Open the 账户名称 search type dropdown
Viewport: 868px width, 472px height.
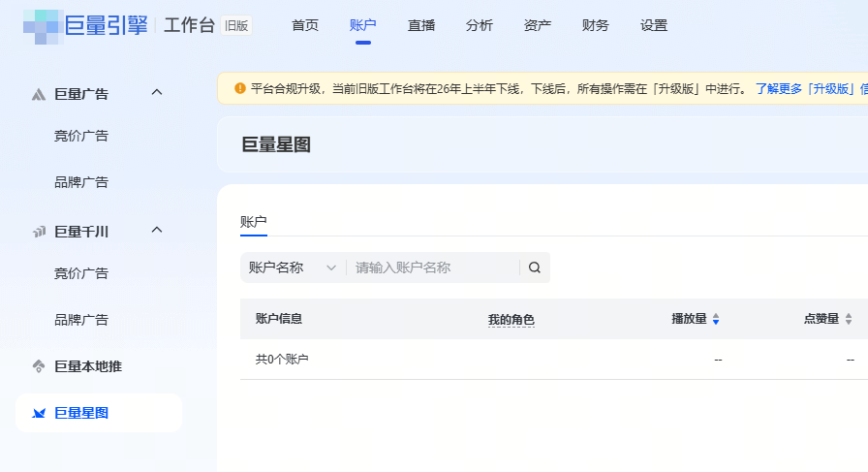click(293, 267)
